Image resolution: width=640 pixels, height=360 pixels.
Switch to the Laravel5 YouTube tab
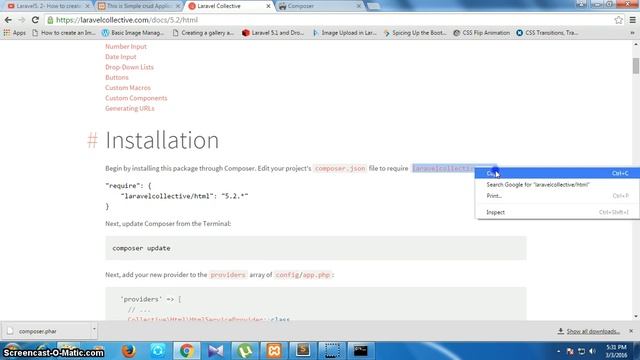pos(48,6)
